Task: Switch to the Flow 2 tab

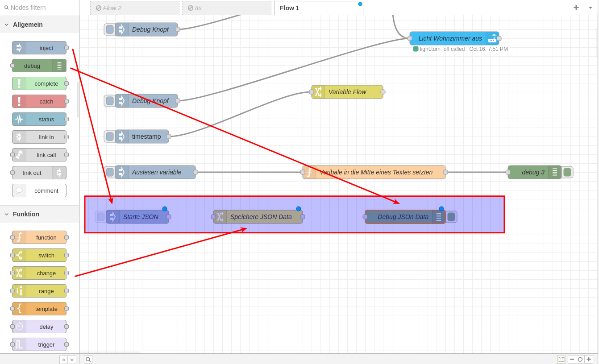Action: tap(134, 8)
